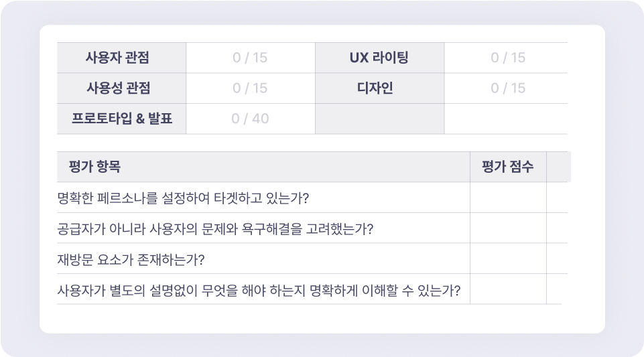The height and width of the screenshot is (357, 644).
Task: Click score cell for 별도의 설명없이 question
Action: pyautogui.click(x=507, y=289)
